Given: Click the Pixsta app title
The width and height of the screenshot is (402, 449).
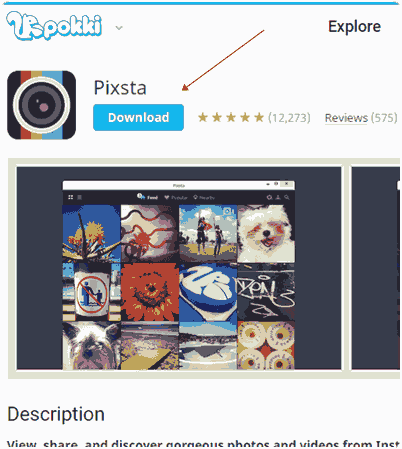Looking at the screenshot, I should [x=120, y=88].
